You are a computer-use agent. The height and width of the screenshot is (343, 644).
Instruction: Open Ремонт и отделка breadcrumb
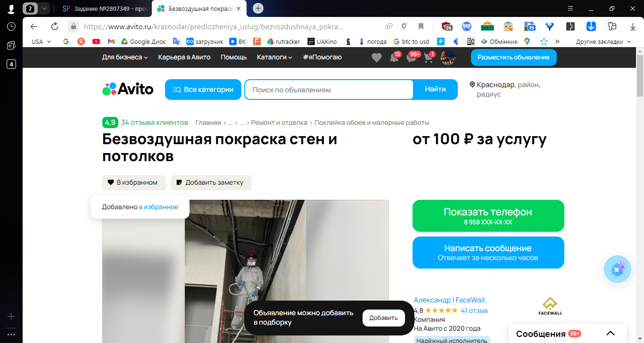coord(279,122)
